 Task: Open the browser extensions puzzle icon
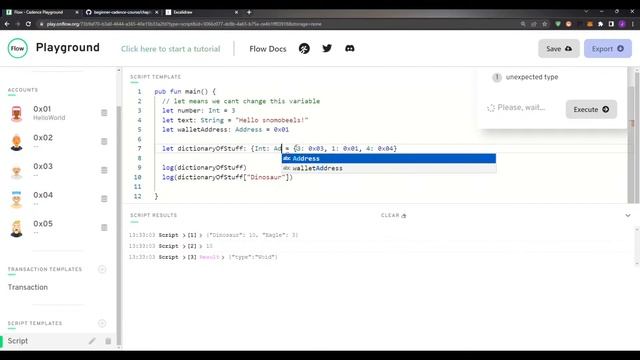click(x=600, y=24)
